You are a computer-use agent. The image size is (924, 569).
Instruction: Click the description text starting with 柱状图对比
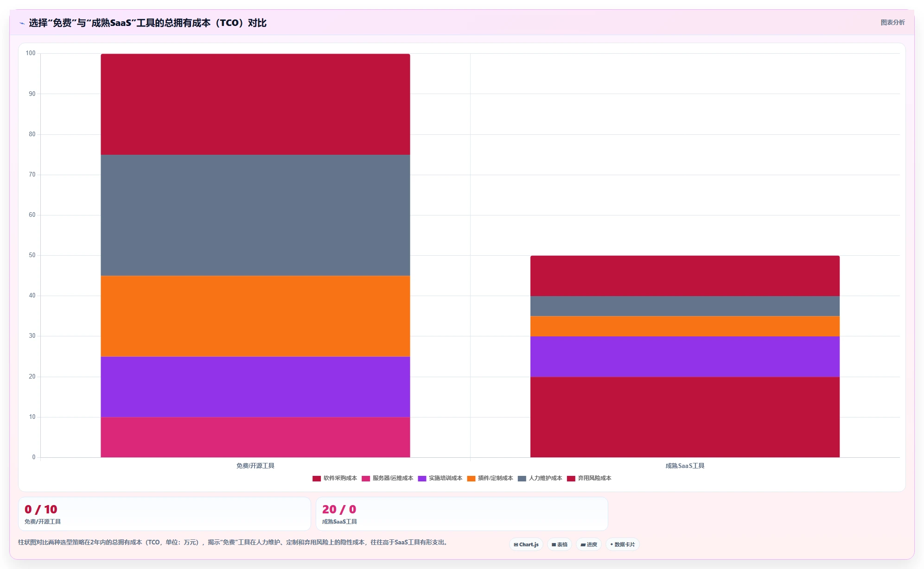(233, 542)
